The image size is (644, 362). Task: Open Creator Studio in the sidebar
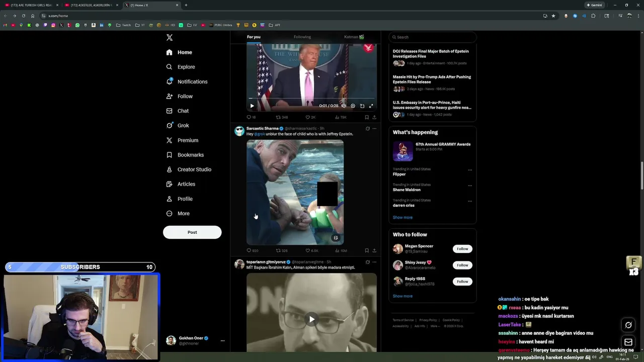click(189, 169)
